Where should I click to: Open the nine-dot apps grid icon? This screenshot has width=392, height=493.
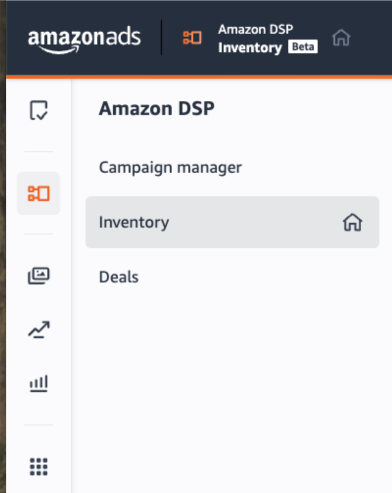tap(39, 466)
